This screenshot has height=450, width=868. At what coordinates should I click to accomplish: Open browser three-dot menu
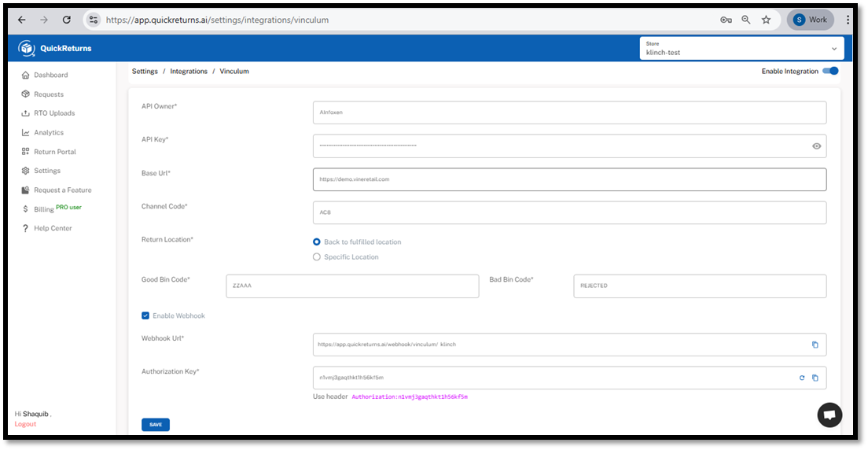pos(848,20)
